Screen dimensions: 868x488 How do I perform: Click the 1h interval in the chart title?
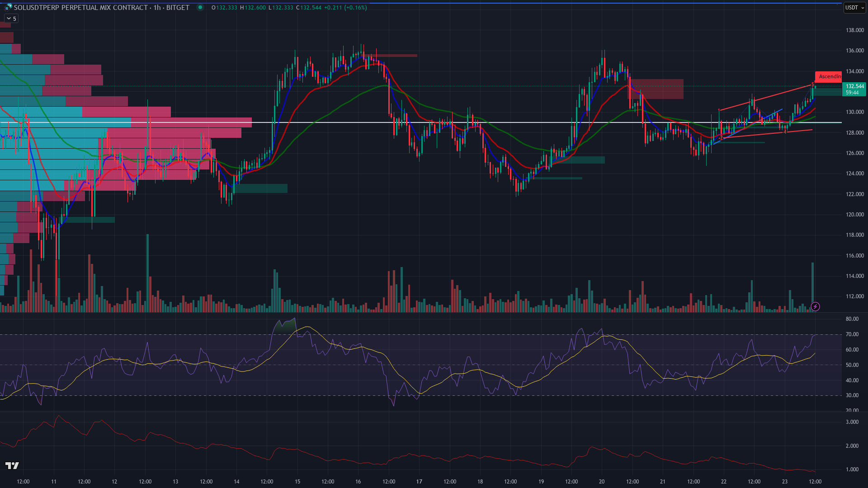(157, 7)
